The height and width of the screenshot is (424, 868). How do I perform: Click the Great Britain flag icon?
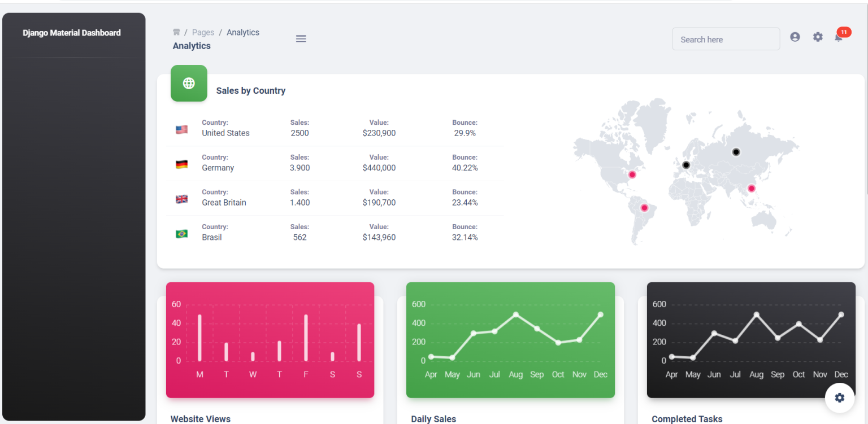point(181,199)
